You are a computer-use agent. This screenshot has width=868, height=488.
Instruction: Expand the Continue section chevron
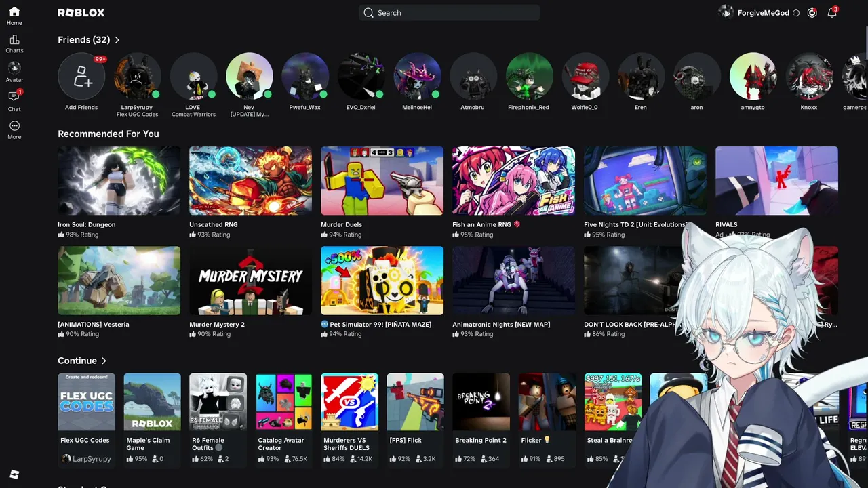[x=104, y=361]
